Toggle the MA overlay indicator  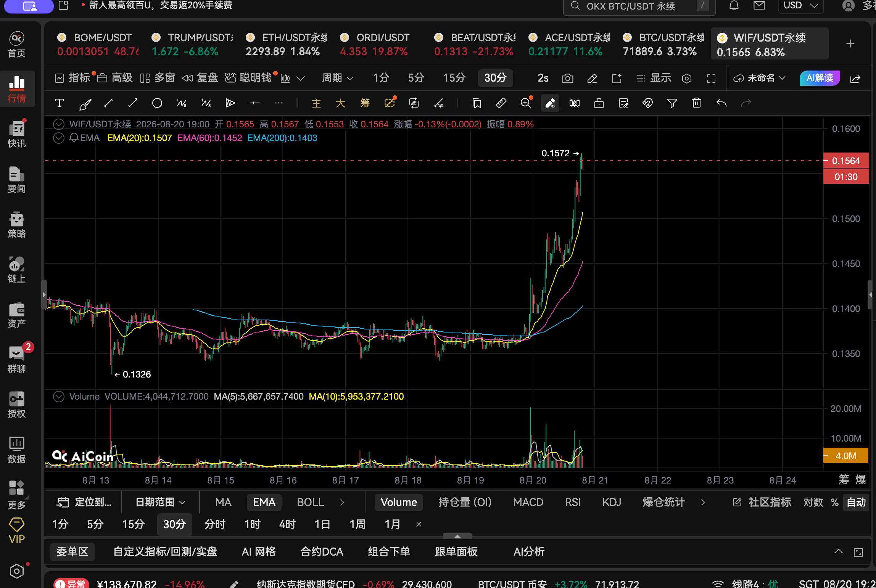223,503
